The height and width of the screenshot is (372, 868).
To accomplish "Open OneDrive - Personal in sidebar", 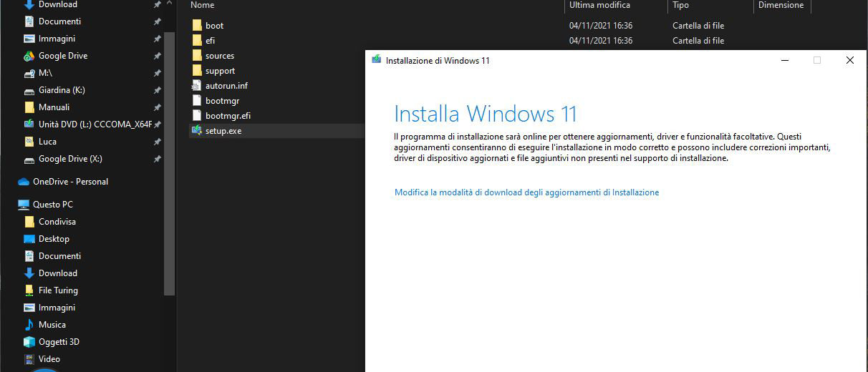I will [x=70, y=182].
